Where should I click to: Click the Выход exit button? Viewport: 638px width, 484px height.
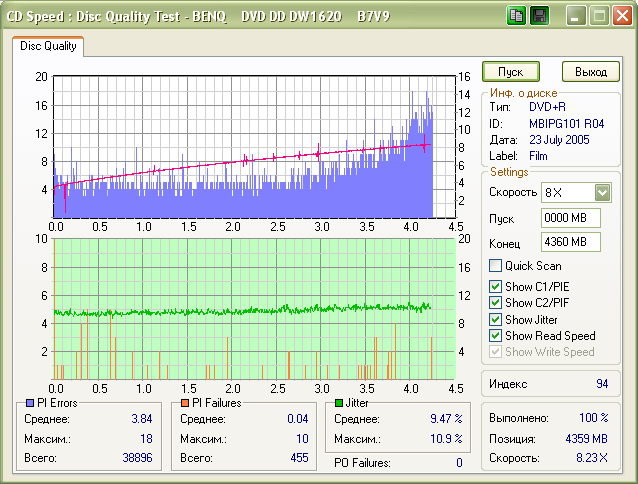pos(591,72)
